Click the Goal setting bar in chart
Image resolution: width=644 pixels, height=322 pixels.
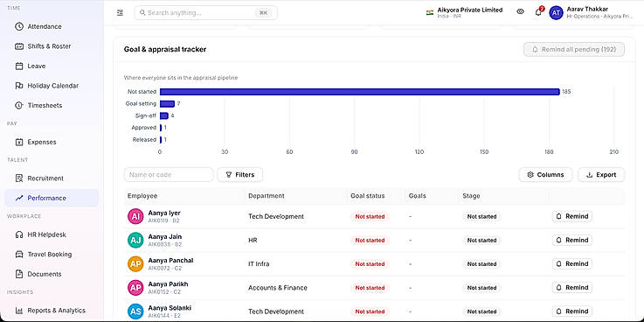[167, 103]
